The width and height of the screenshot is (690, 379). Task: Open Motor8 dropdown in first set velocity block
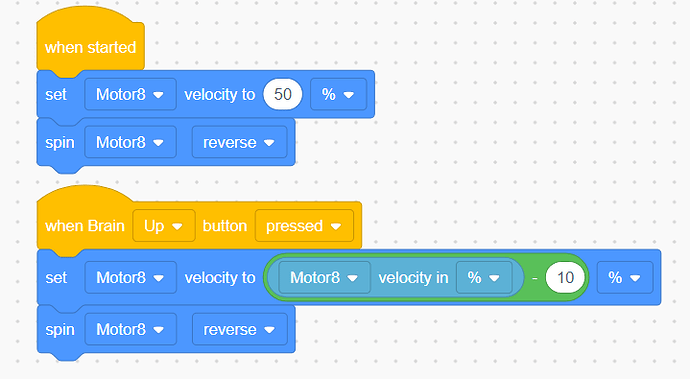coord(130,94)
